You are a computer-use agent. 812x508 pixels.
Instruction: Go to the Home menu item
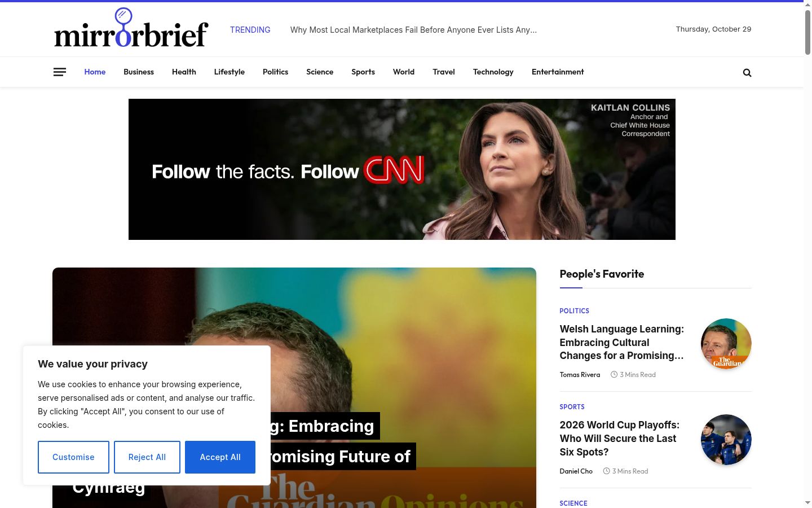[x=95, y=72]
